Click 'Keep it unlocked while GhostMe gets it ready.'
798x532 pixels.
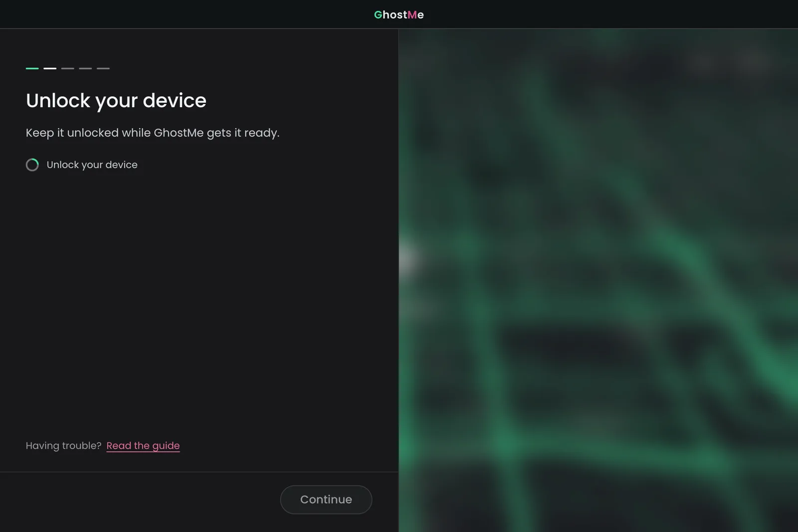tap(153, 133)
